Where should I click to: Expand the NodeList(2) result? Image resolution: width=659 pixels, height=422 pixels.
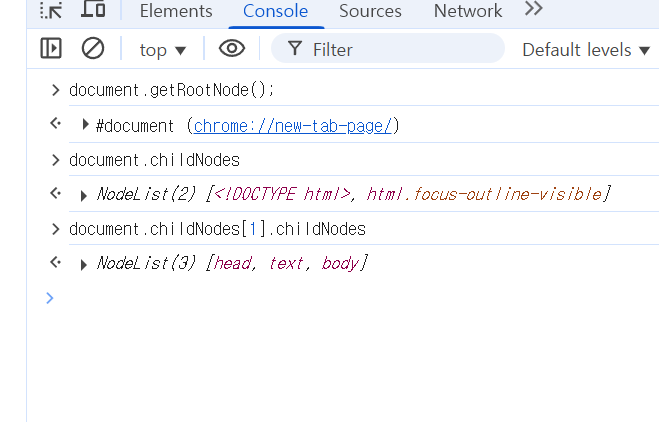[x=84, y=195]
